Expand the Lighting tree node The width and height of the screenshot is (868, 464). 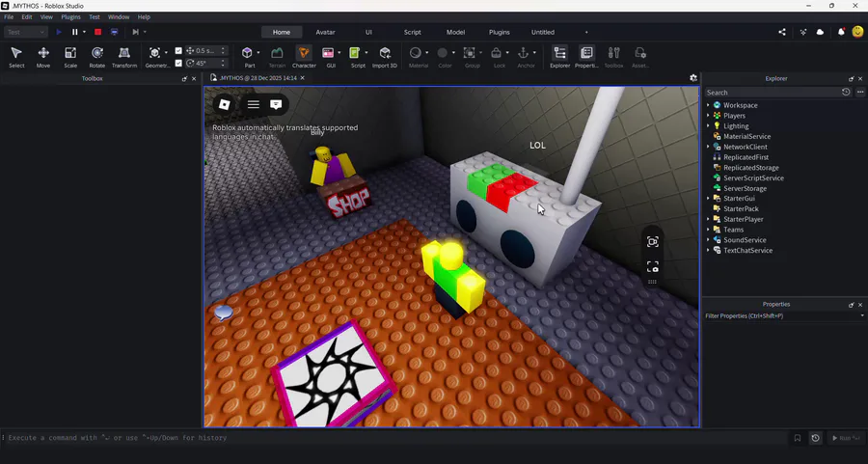pyautogui.click(x=708, y=125)
